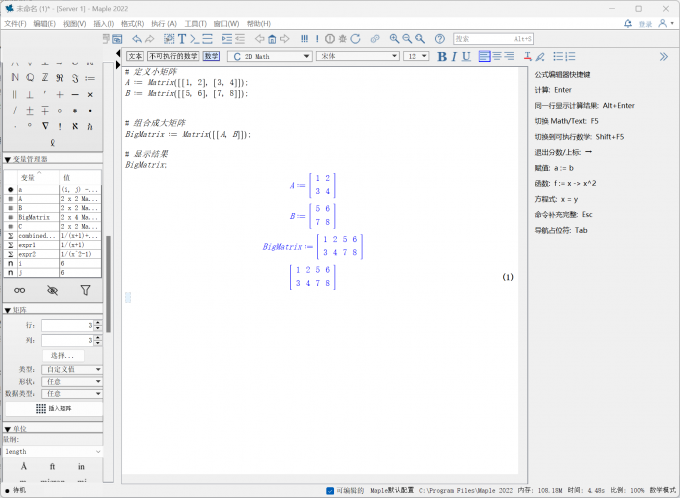Viewport: 680px width, 498px height.
Task: Collapse the 变量管理器 section
Action: coord(7,160)
